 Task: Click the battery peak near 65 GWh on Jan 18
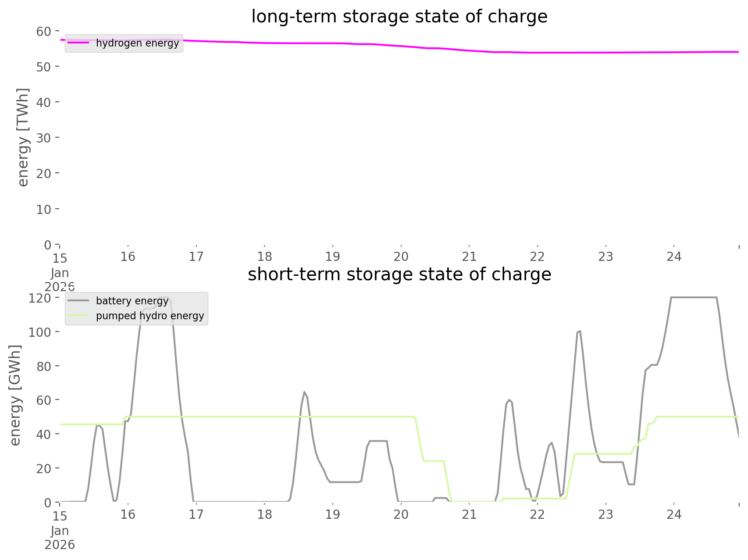304,392
